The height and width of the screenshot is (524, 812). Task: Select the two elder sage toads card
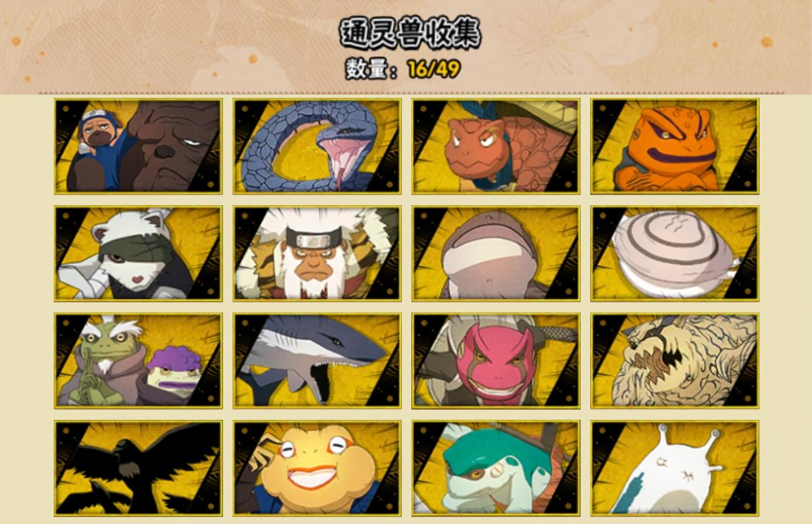pos(138,360)
